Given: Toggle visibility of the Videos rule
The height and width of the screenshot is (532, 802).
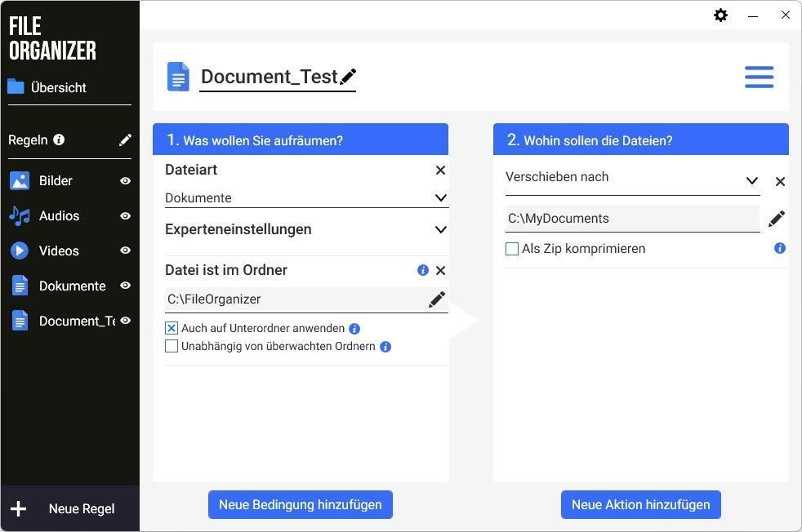Looking at the screenshot, I should [125, 250].
